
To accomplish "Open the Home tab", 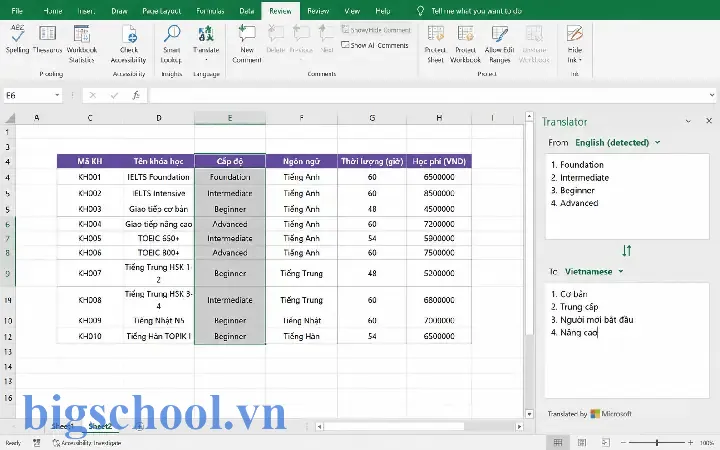I will tap(52, 11).
